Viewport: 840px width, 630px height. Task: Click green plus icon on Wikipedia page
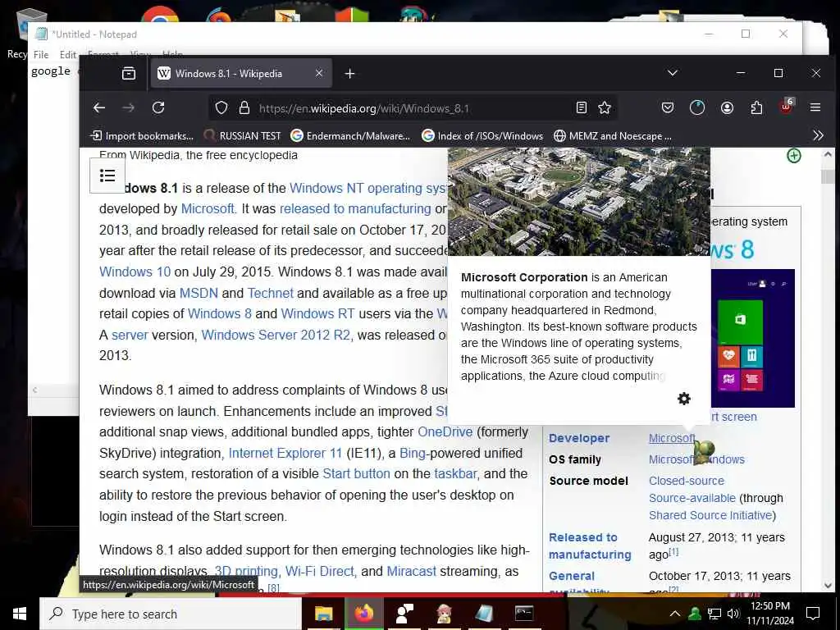point(794,156)
